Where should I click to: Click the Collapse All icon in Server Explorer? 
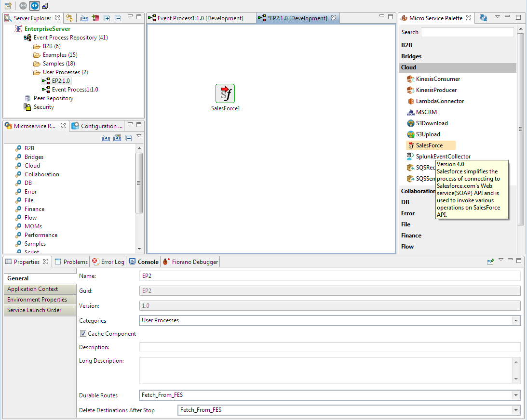118,18
